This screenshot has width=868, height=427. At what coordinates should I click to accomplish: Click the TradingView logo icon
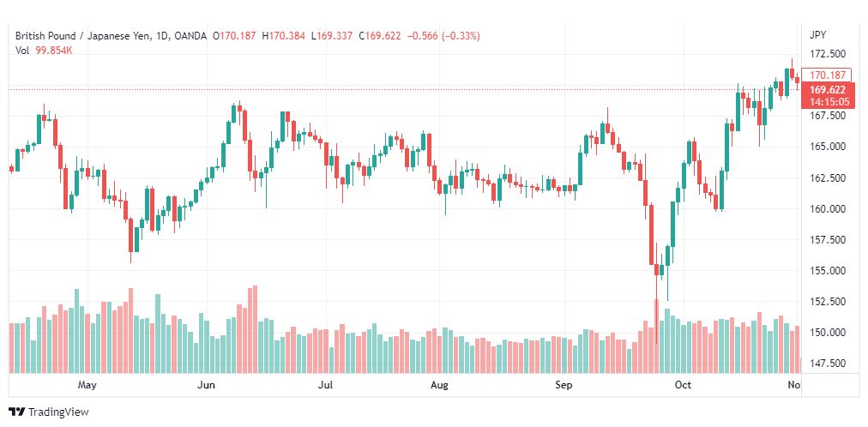click(x=16, y=412)
